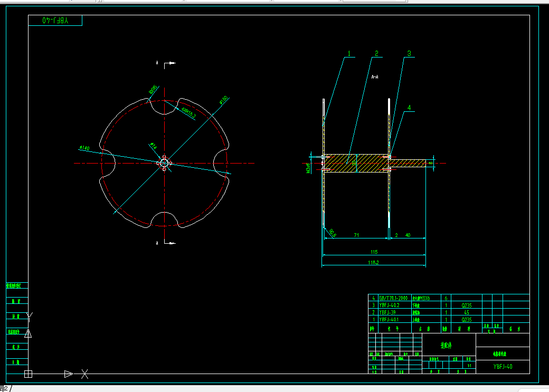Select the R0.5 fillet dimension

(x=333, y=233)
